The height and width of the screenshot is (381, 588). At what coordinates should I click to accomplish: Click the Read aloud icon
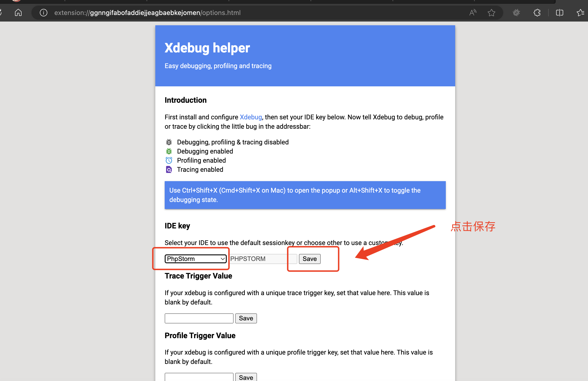coord(473,13)
